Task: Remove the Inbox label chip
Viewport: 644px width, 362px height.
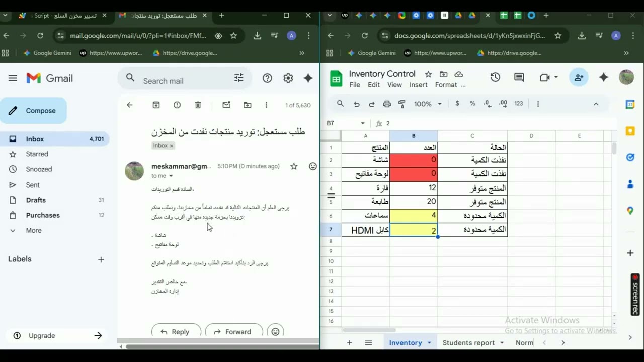Action: tap(171, 146)
